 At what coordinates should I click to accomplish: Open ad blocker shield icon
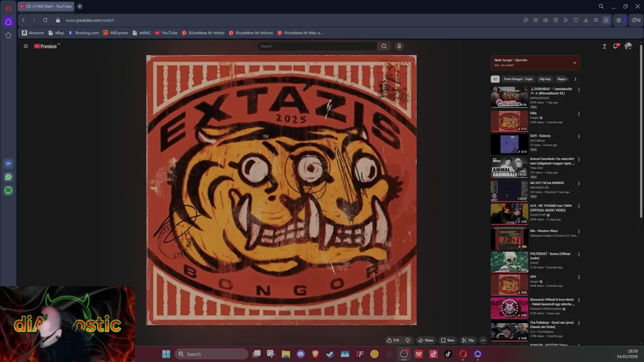click(556, 20)
